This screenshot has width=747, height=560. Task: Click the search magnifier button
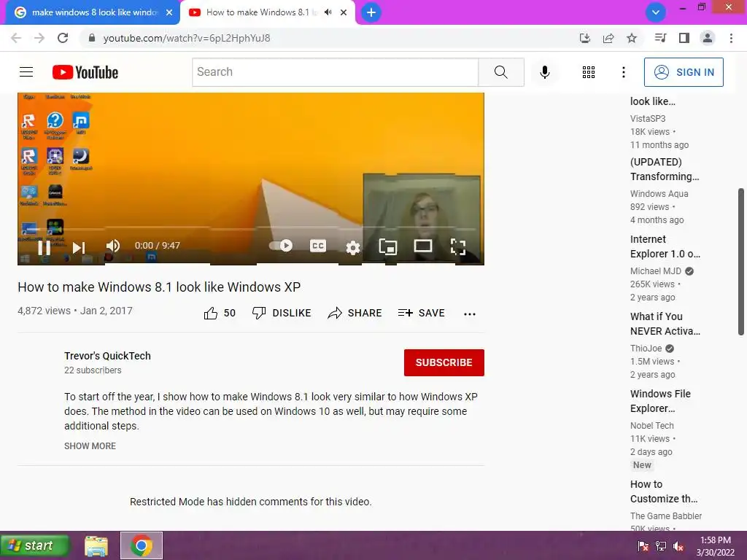pos(501,72)
